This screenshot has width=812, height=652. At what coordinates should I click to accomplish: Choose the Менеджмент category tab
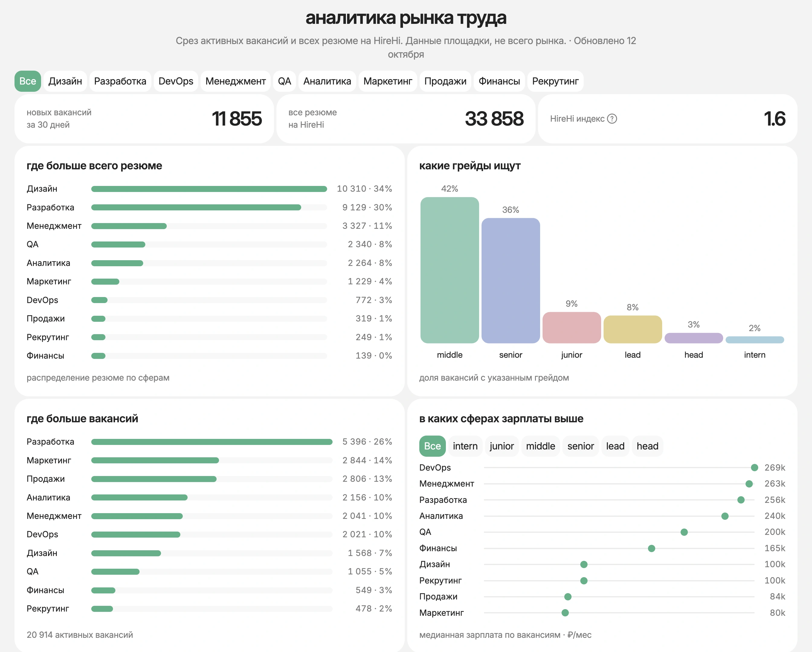(x=236, y=81)
